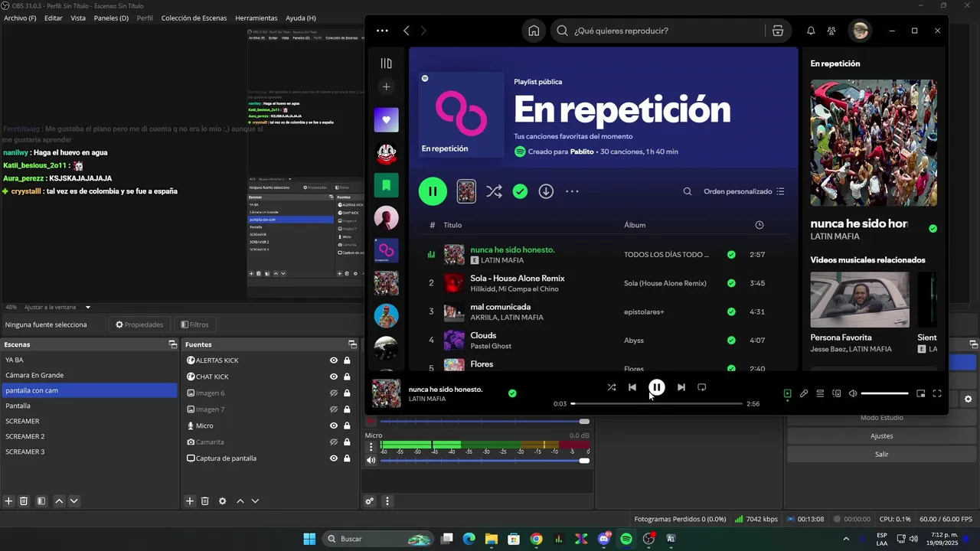Pause playlist with large green button
980x551 pixels.
tap(433, 191)
